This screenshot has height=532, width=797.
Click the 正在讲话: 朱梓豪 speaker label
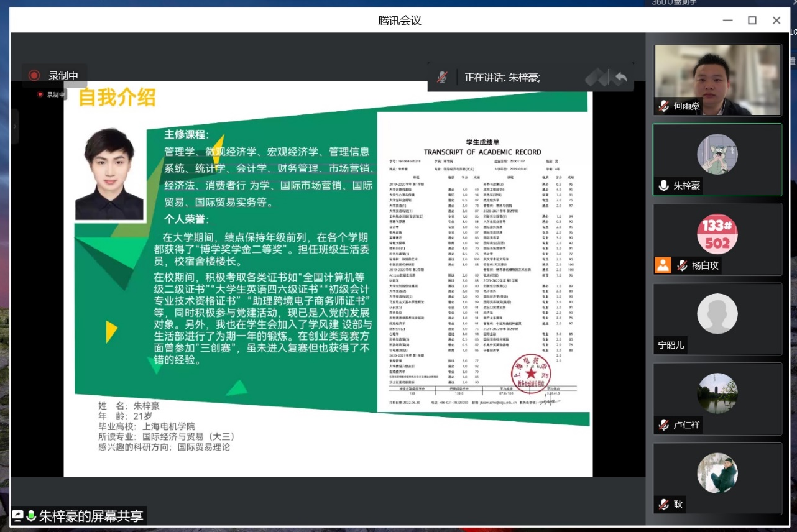pyautogui.click(x=502, y=78)
